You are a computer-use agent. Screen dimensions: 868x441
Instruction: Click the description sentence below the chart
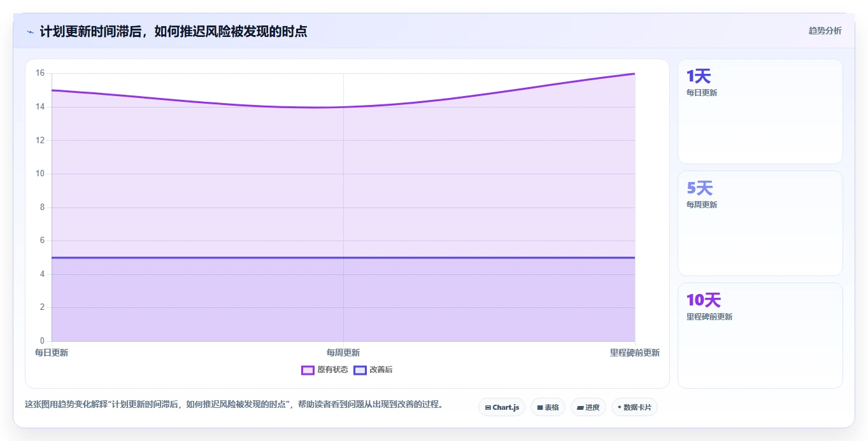tap(234, 404)
